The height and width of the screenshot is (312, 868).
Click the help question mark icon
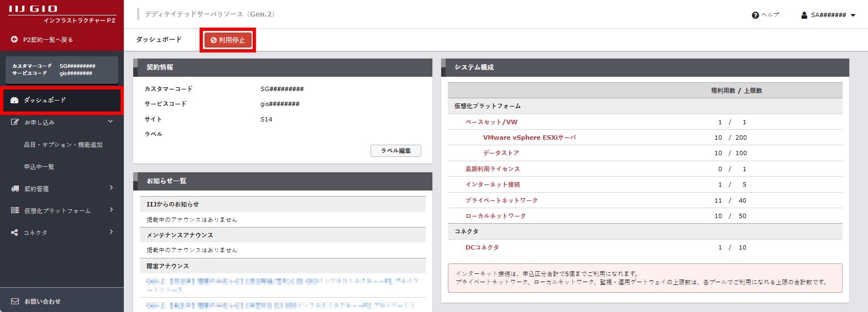click(755, 15)
